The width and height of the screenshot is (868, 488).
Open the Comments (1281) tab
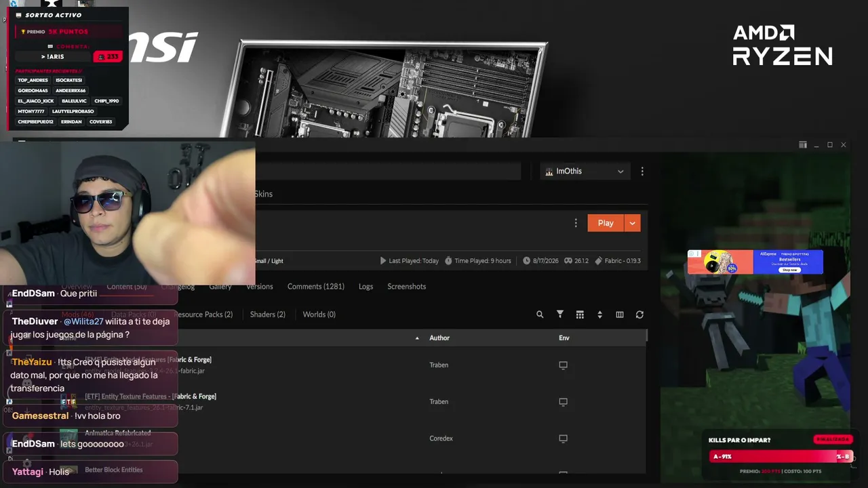pos(316,287)
